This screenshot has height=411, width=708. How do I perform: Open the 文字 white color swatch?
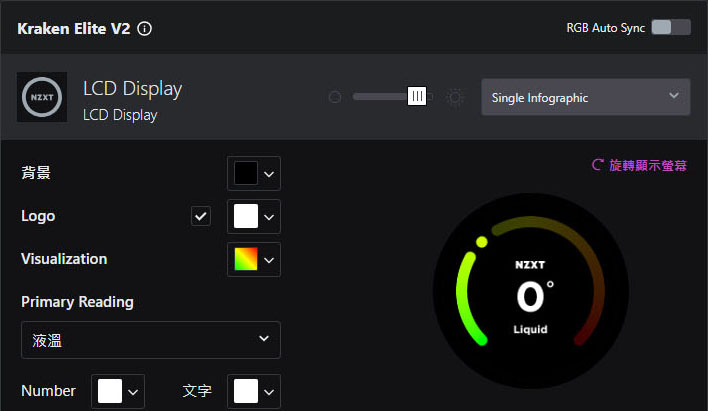[246, 391]
